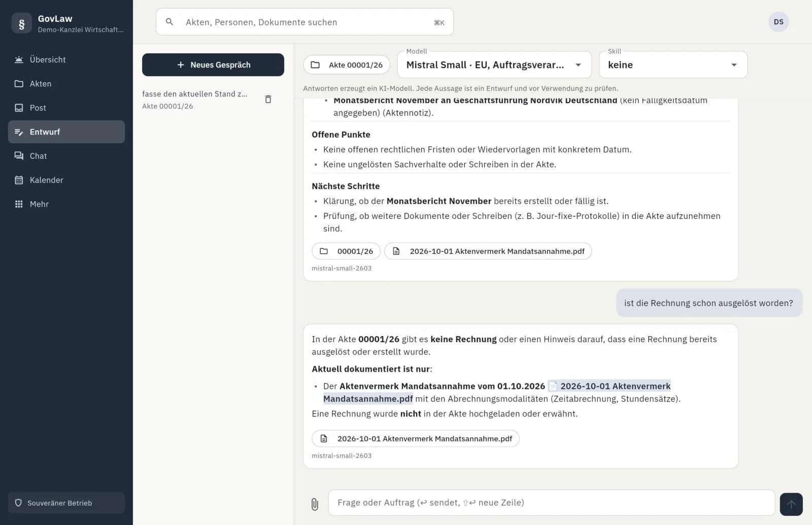
Task: Delete the conversation via trash icon
Action: [x=268, y=100]
